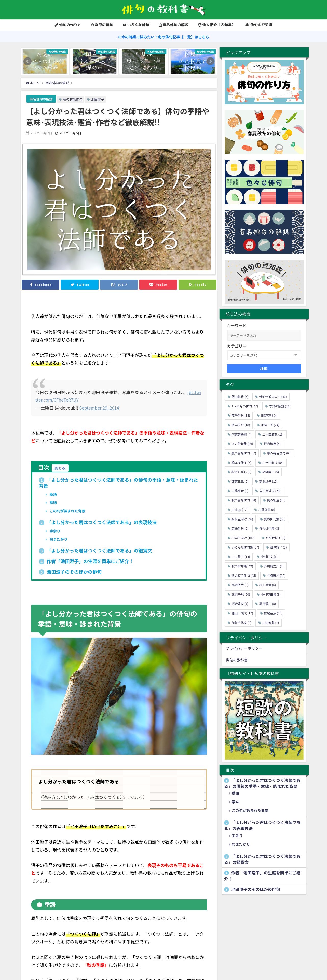Screen dimensions: 327x980
Task: Focus the キーワード search input field
Action: pyautogui.click(x=264, y=335)
